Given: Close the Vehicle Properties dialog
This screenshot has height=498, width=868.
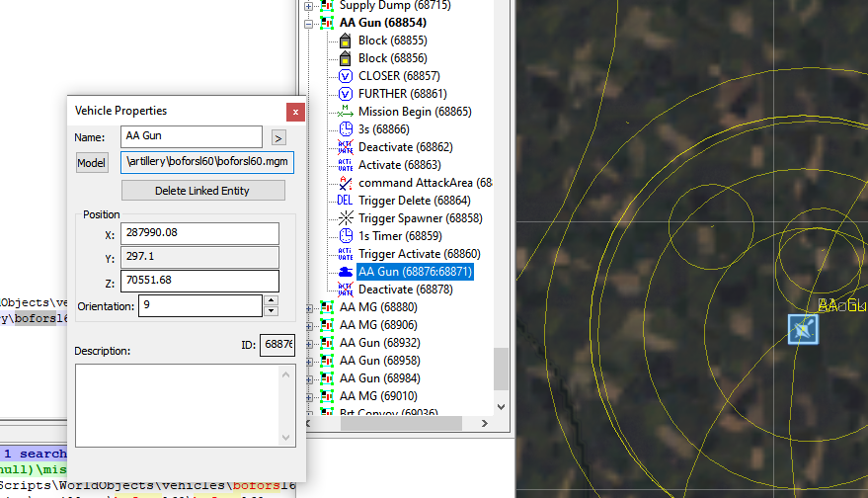Looking at the screenshot, I should click(294, 112).
